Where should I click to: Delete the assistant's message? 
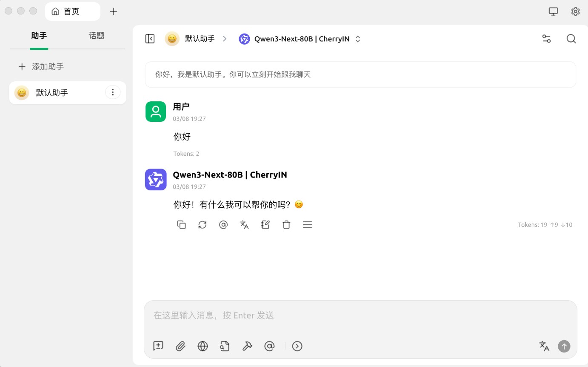click(286, 224)
